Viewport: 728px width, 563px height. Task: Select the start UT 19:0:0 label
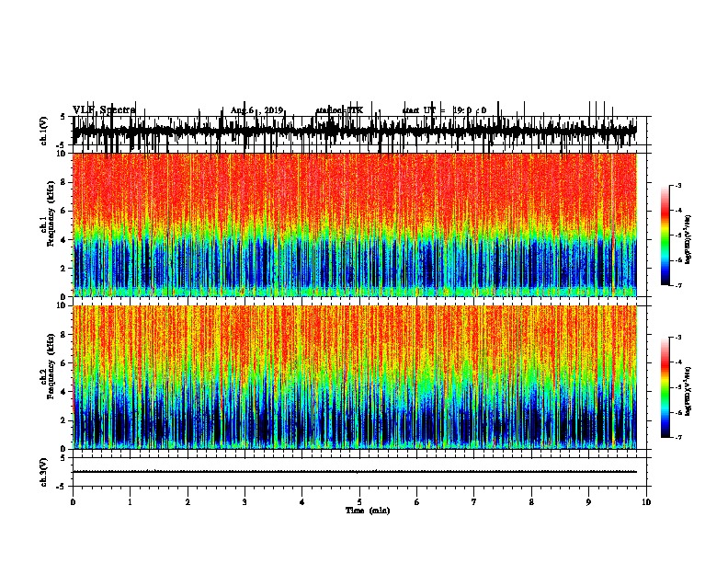coord(444,110)
